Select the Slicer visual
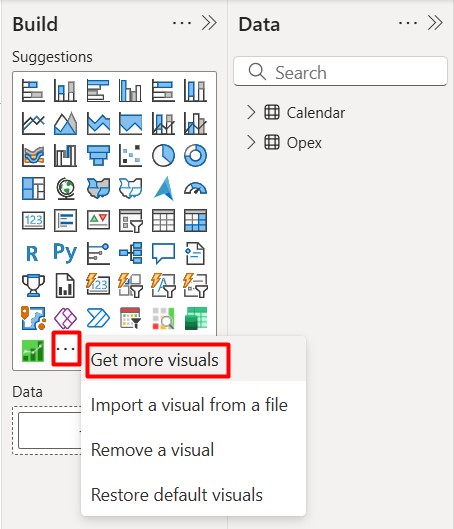Image resolution: width=454 pixels, height=529 pixels. tap(131, 220)
